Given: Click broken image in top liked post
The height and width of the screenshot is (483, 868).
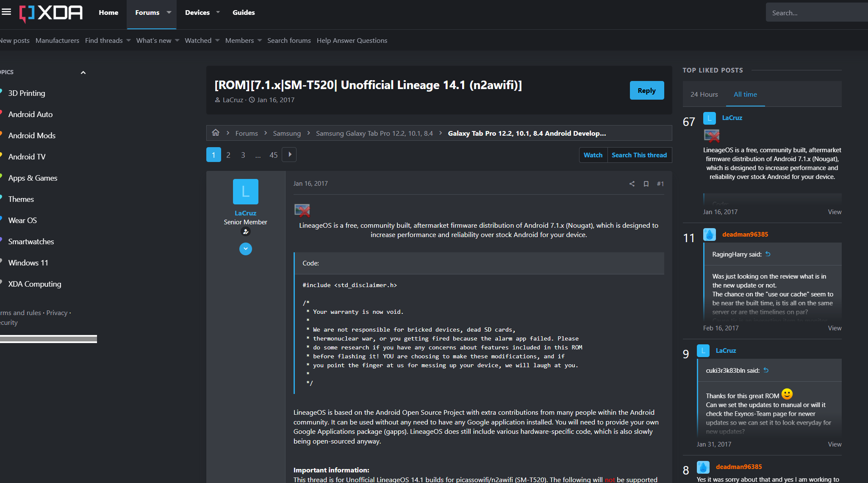Looking at the screenshot, I should (x=712, y=136).
